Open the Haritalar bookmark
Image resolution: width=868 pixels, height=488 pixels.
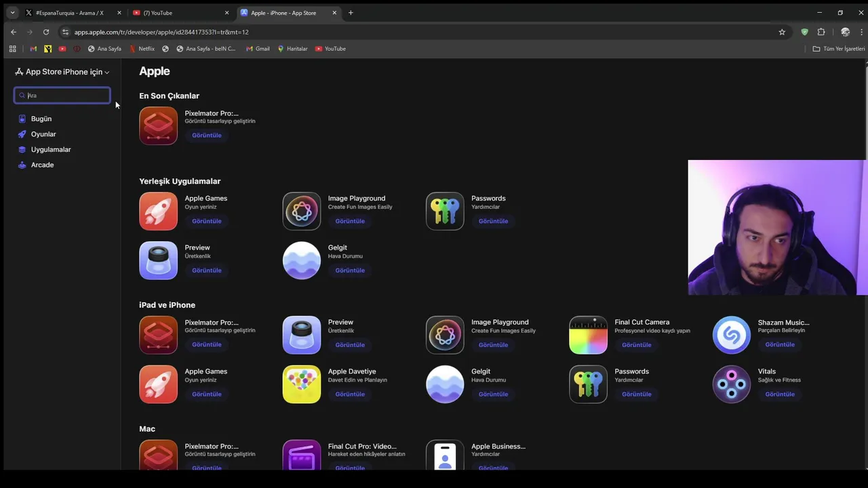point(292,49)
